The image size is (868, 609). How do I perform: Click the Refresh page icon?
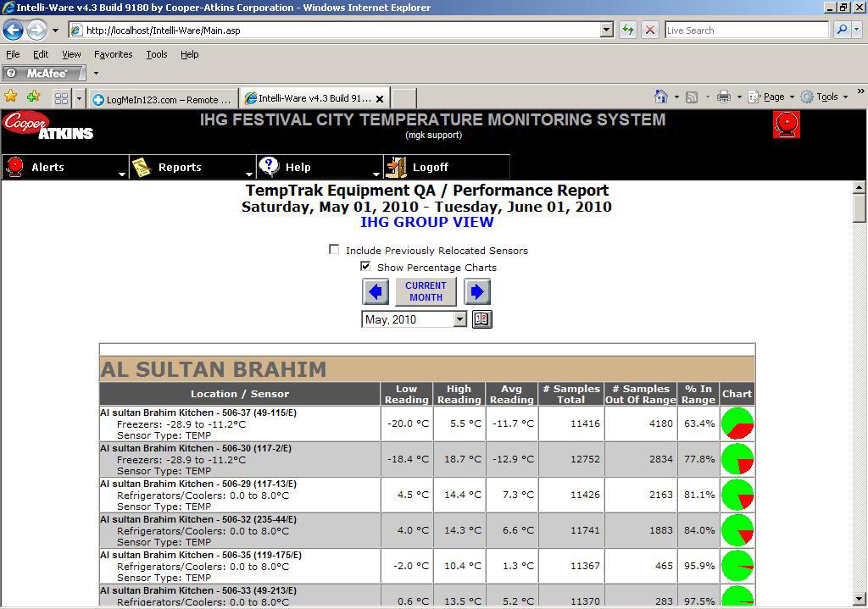[x=628, y=30]
